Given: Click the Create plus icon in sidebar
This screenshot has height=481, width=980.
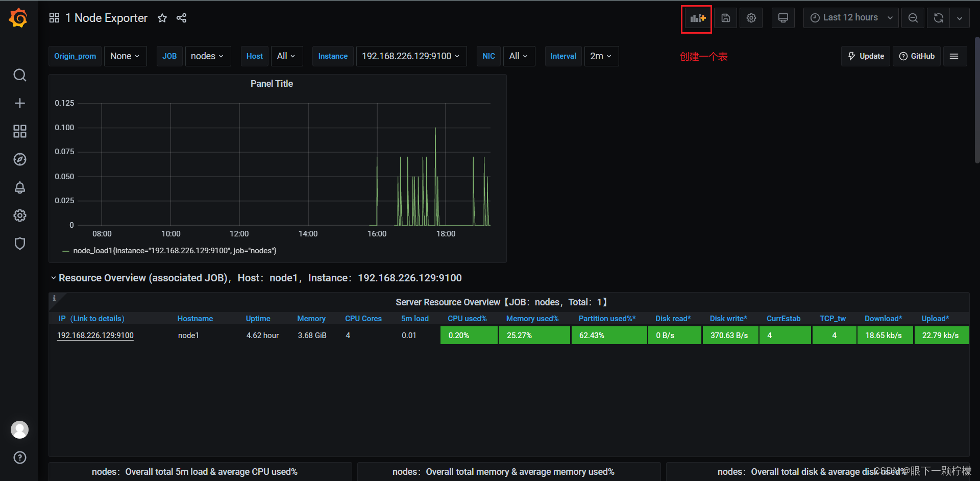Looking at the screenshot, I should [19, 103].
